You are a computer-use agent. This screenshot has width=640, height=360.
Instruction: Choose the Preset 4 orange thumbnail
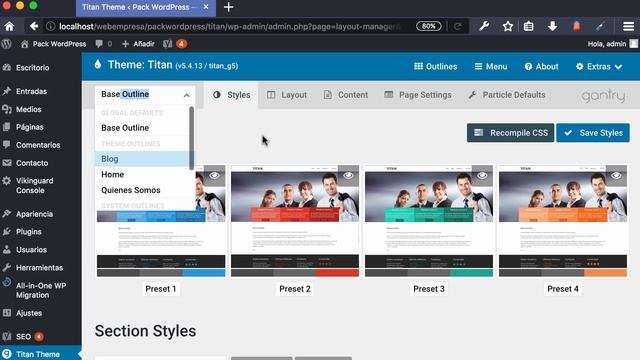click(x=563, y=221)
